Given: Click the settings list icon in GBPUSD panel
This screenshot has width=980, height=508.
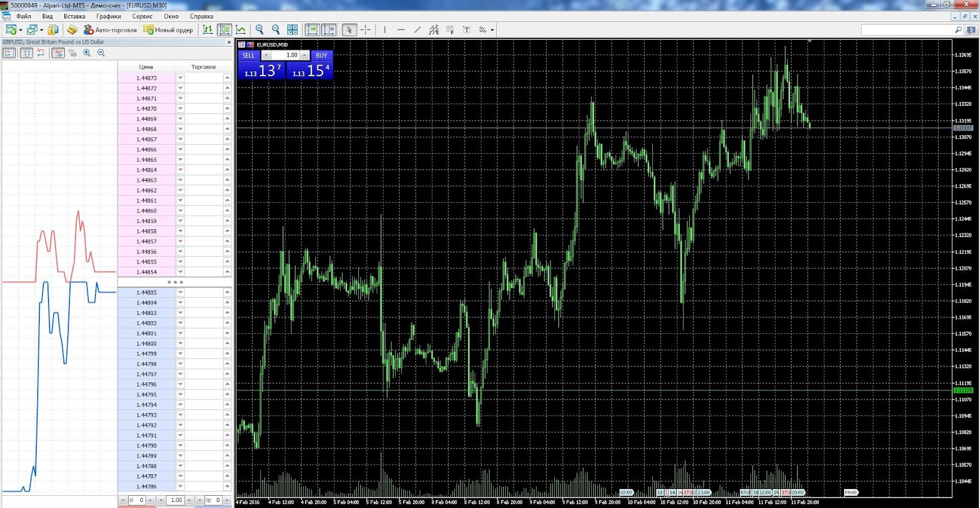Looking at the screenshot, I should [x=40, y=53].
